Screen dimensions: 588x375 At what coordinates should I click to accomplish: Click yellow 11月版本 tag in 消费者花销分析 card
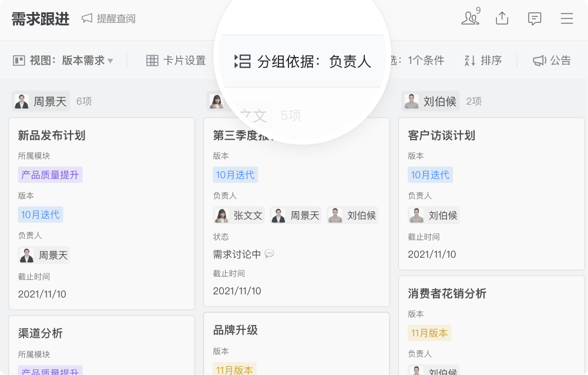[429, 333]
